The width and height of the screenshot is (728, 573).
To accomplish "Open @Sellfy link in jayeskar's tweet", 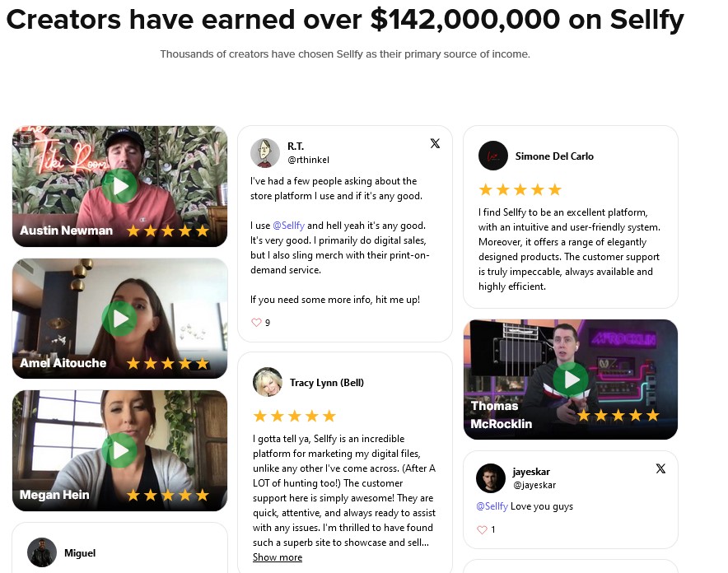I will pos(492,506).
